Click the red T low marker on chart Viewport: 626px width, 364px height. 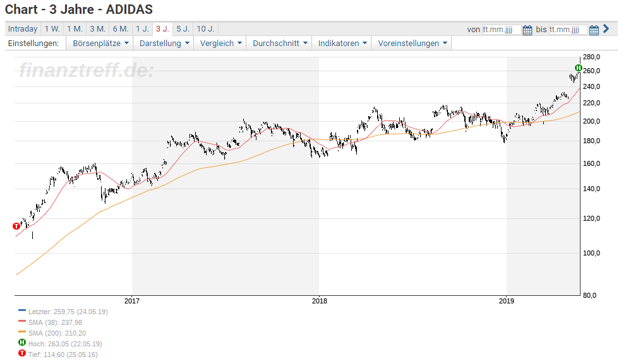coord(16,226)
